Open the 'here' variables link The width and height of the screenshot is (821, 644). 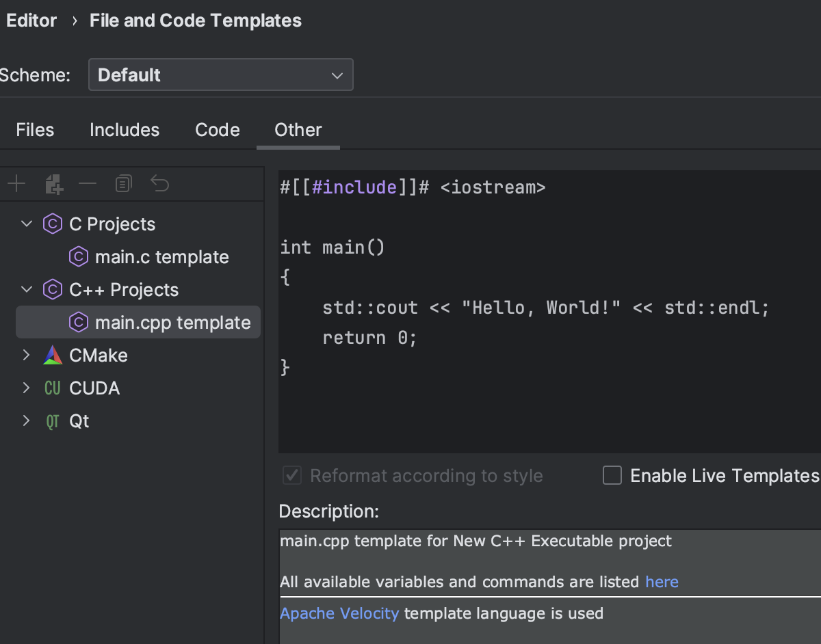pyautogui.click(x=662, y=582)
